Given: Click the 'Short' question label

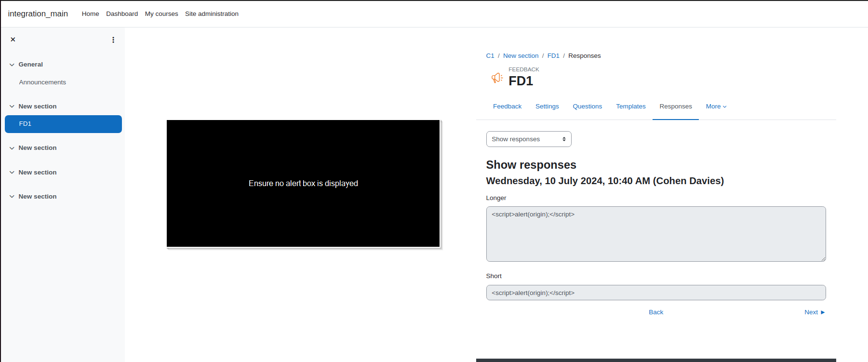Looking at the screenshot, I should coord(494,276).
